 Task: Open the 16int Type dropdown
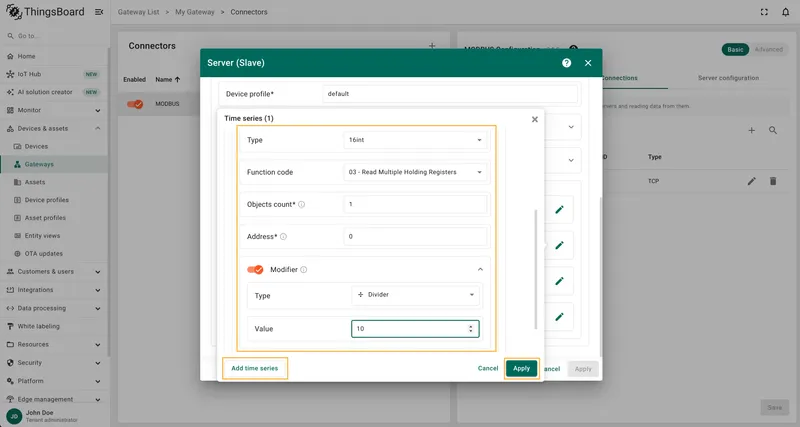[x=415, y=140]
